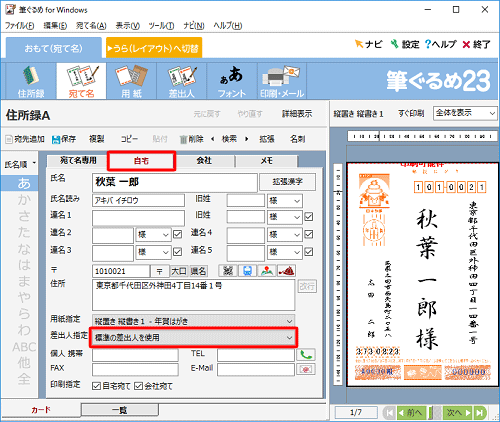
Task: Select the か row in kana index
Action: (x=24, y=200)
